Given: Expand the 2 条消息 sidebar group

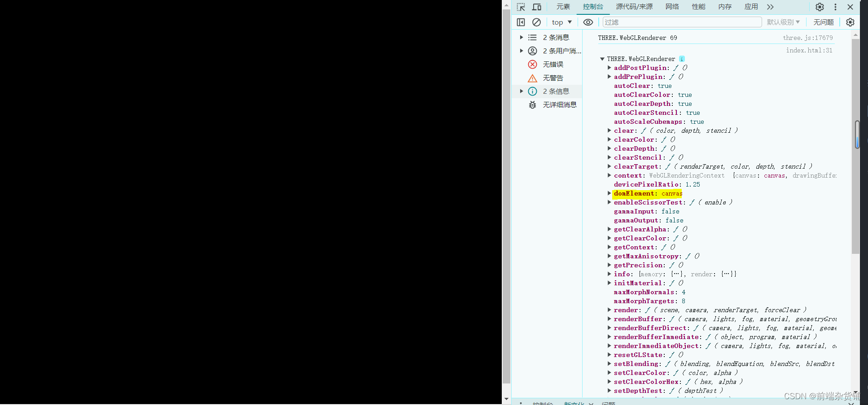Looking at the screenshot, I should point(521,37).
